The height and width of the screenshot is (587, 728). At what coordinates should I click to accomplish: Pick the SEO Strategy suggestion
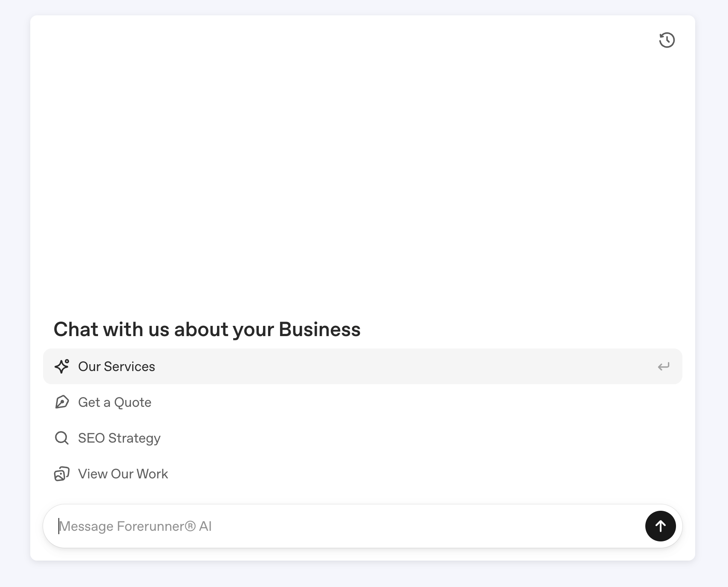click(x=119, y=438)
